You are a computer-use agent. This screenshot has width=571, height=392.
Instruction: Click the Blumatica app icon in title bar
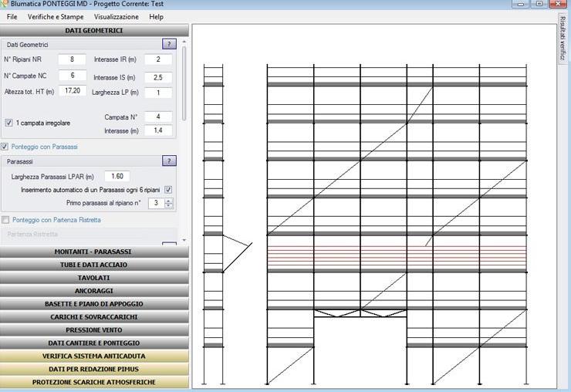click(x=5, y=4)
